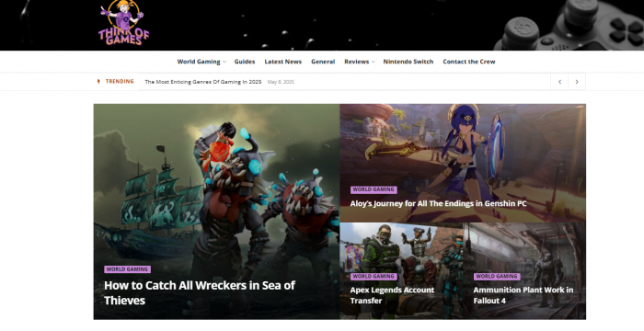The width and height of the screenshot is (644, 331).
Task: Show previous trending story arrow
Action: coord(559,82)
